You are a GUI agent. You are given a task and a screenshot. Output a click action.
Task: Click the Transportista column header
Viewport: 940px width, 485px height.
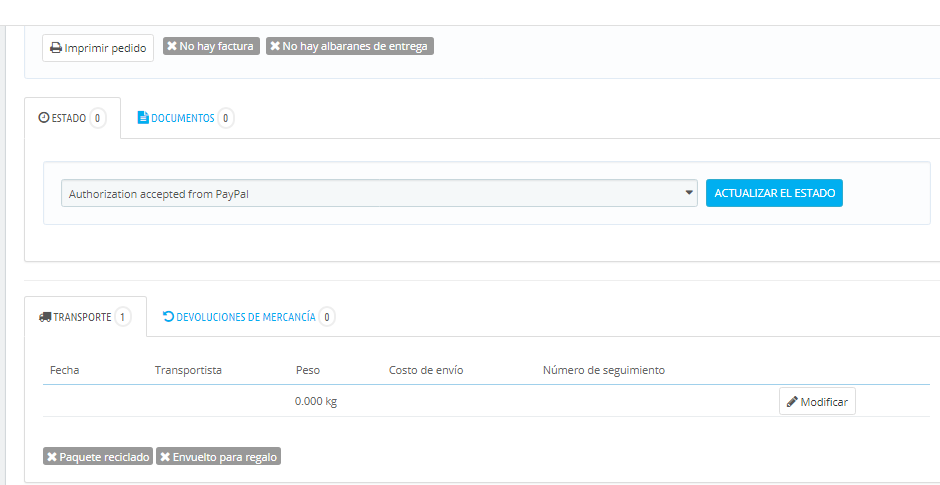click(x=188, y=370)
